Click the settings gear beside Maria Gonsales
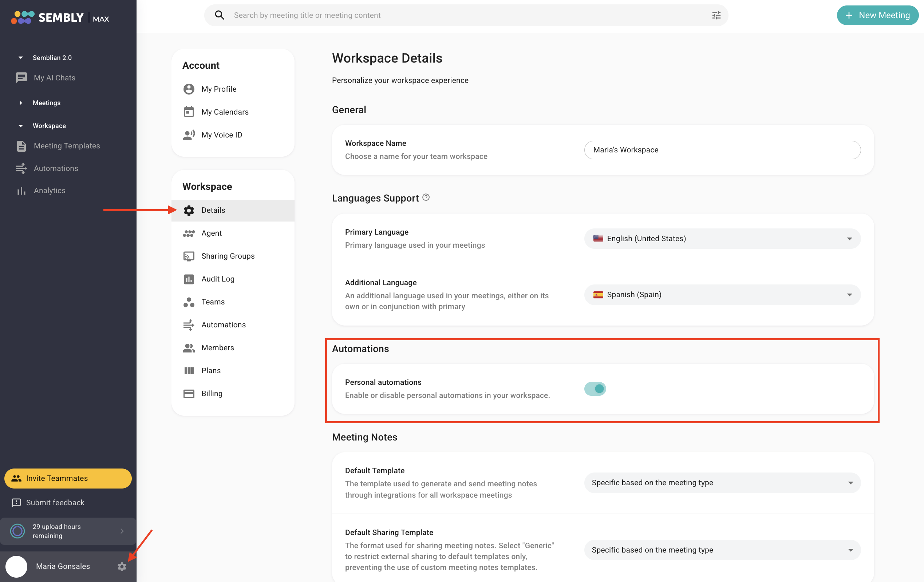The width and height of the screenshot is (924, 582). click(x=122, y=567)
